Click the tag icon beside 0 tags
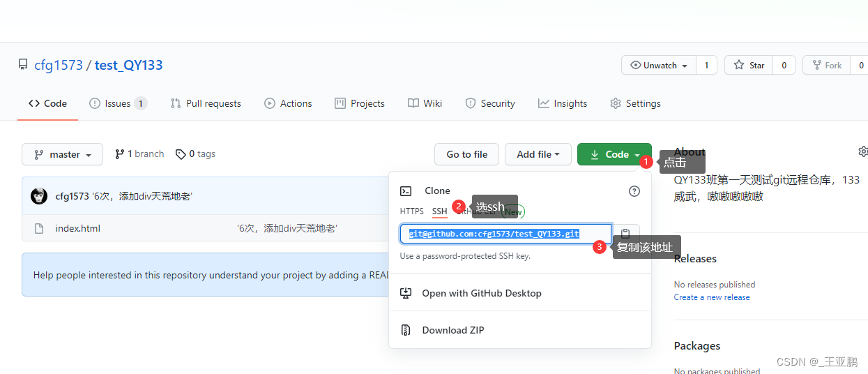868x374 pixels. [x=181, y=154]
